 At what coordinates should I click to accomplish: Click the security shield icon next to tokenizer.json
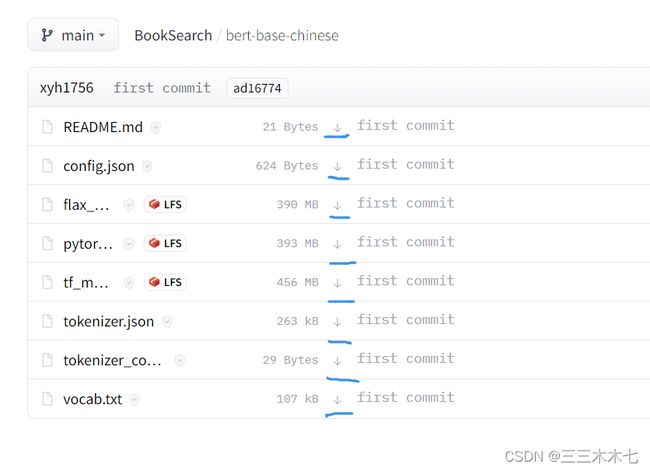point(167,322)
